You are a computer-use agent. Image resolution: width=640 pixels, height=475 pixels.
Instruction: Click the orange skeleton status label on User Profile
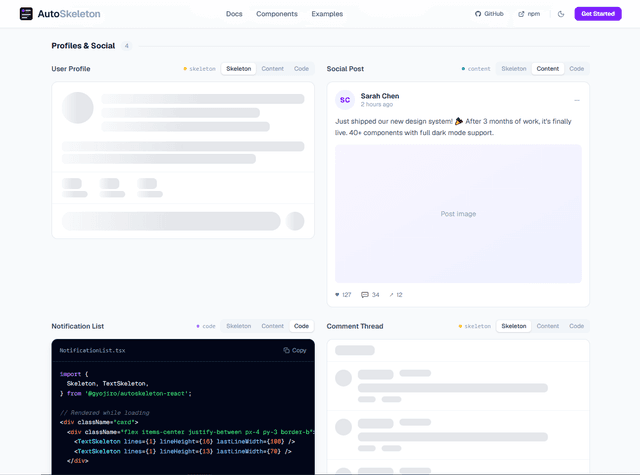[x=200, y=69]
